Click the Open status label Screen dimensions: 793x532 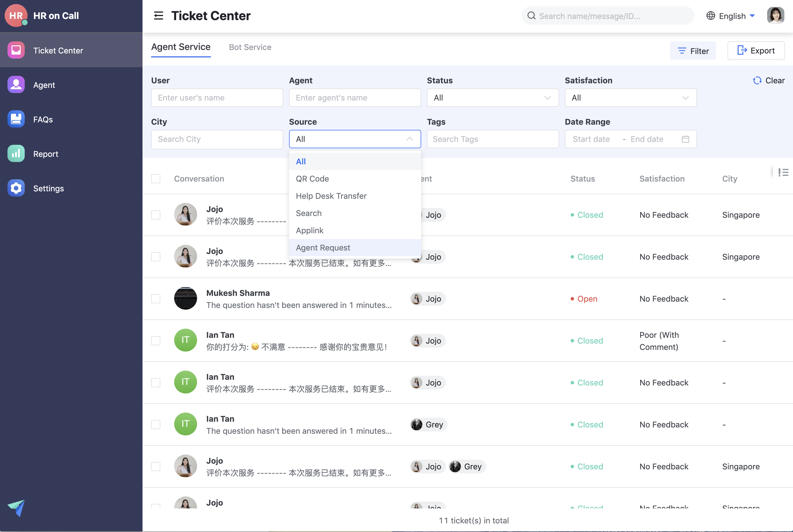(x=587, y=299)
